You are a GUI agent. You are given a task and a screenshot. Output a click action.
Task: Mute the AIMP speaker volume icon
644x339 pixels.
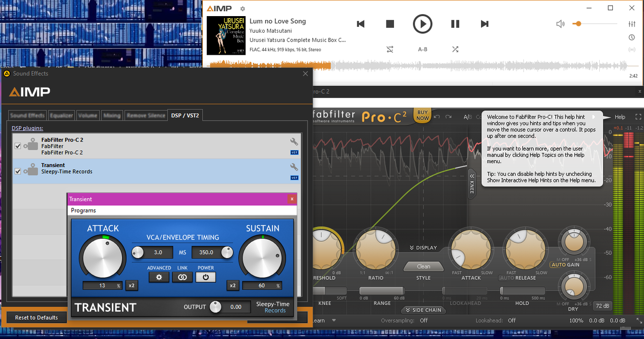click(560, 24)
